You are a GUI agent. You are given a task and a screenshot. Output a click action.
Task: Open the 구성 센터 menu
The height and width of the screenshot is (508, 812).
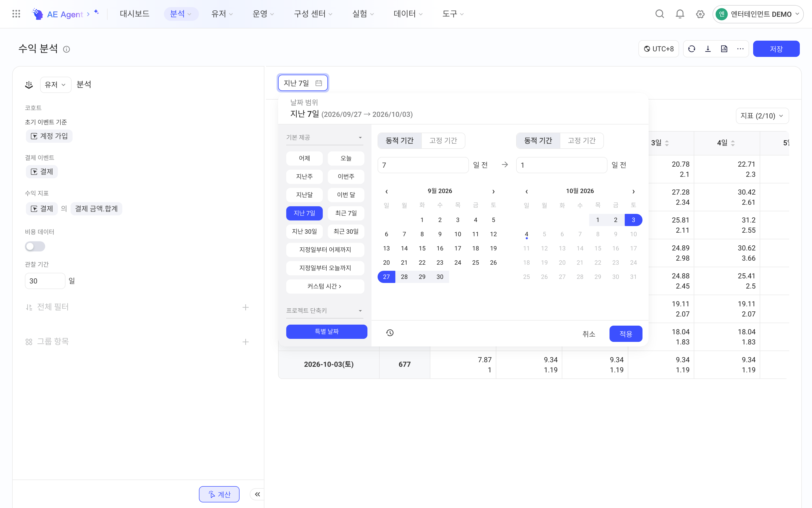click(313, 14)
